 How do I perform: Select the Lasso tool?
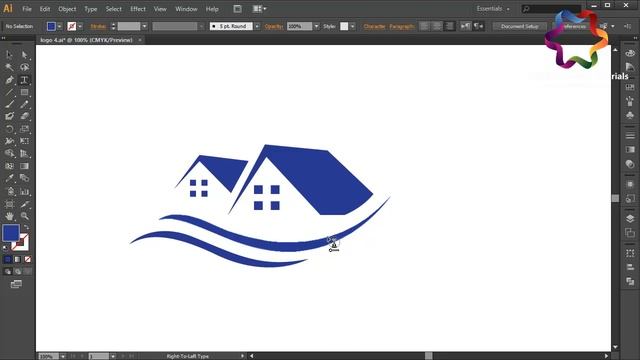coord(24,67)
